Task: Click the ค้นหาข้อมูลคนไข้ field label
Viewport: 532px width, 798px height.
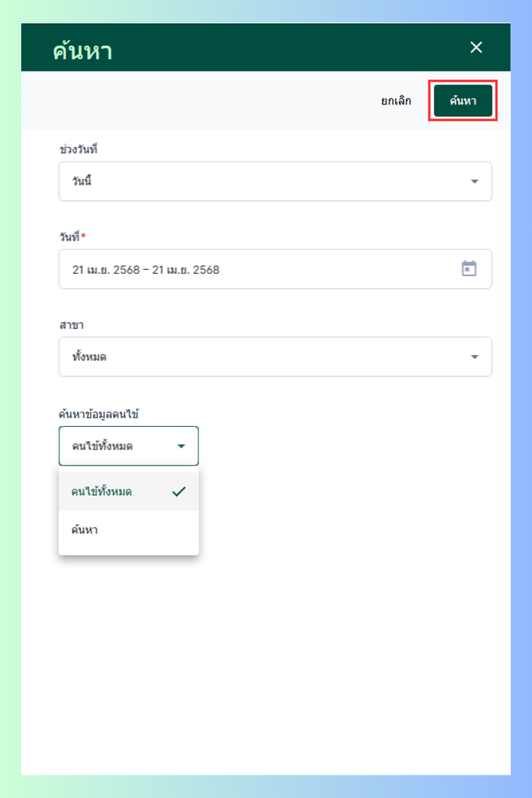Action: click(x=98, y=414)
